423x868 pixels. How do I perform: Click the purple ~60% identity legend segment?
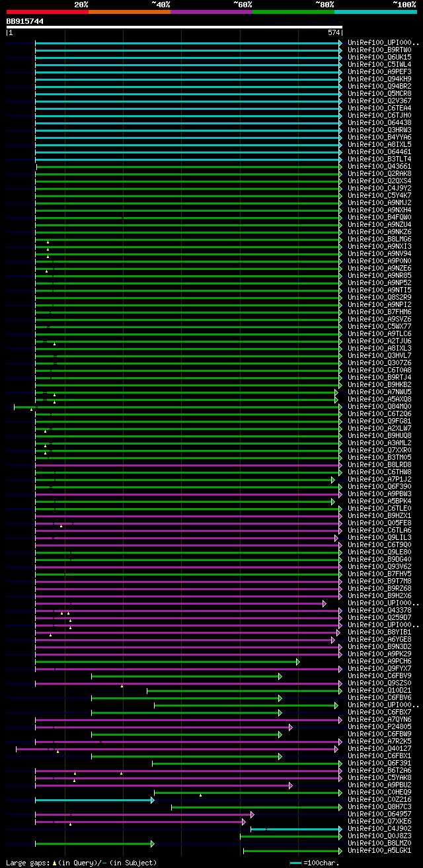click(211, 12)
